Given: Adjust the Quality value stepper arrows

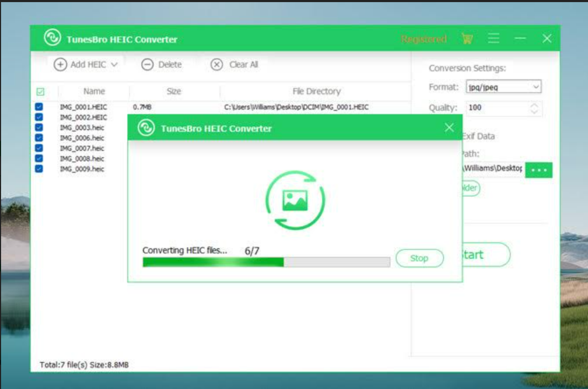Looking at the screenshot, I should point(534,108).
